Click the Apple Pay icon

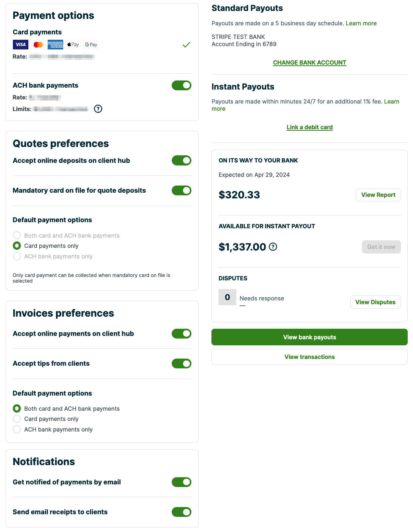click(x=73, y=44)
